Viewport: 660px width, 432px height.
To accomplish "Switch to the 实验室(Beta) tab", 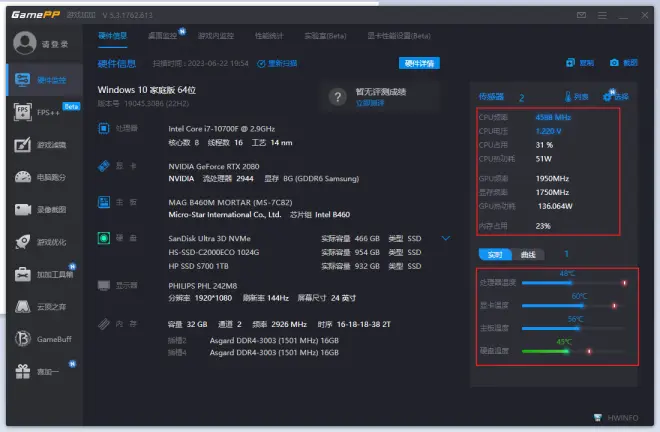I will pos(325,36).
